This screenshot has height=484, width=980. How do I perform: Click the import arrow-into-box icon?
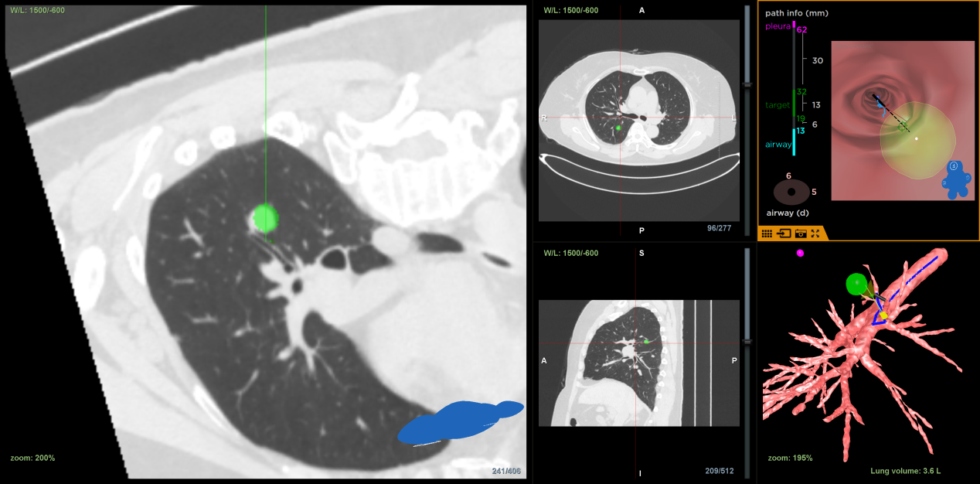784,233
